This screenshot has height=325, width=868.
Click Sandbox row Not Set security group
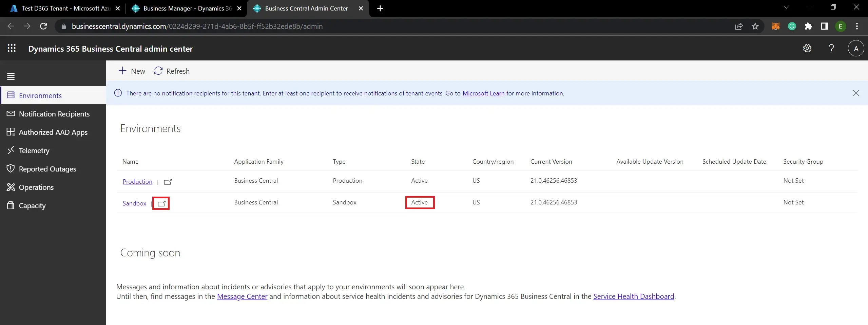793,202
